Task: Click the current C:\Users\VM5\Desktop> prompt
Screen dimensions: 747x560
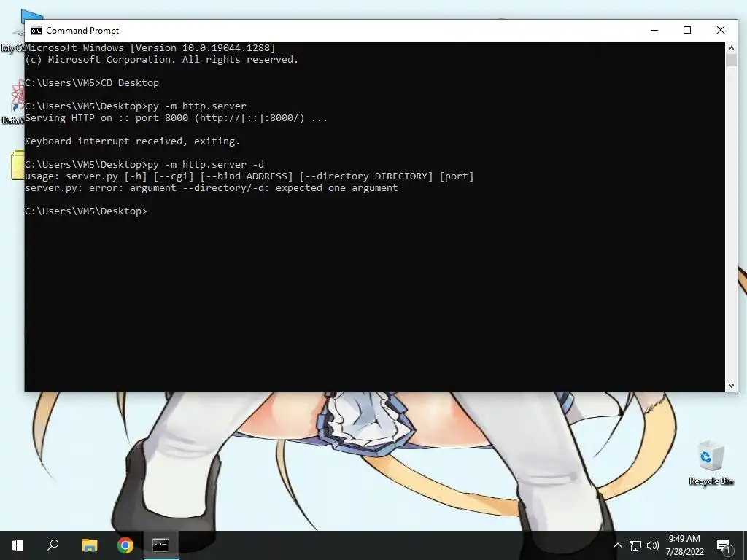Action: point(86,211)
